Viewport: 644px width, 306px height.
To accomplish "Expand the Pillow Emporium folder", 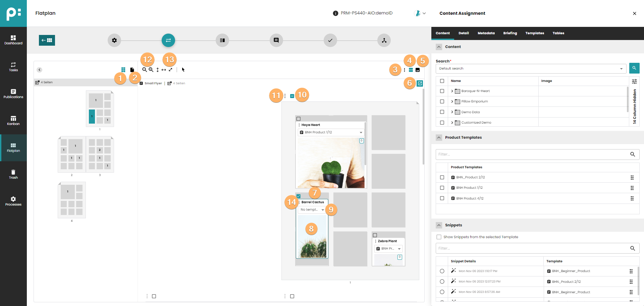I will 452,101.
